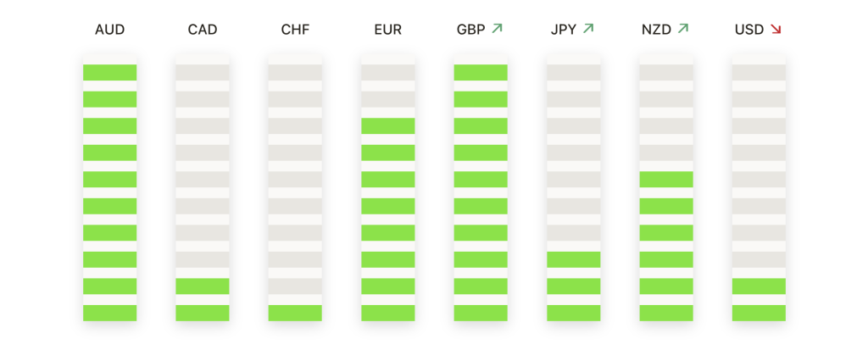This screenshot has width=868, height=350.
Task: Click the topmost green bar in JPY meter
Action: click(574, 259)
